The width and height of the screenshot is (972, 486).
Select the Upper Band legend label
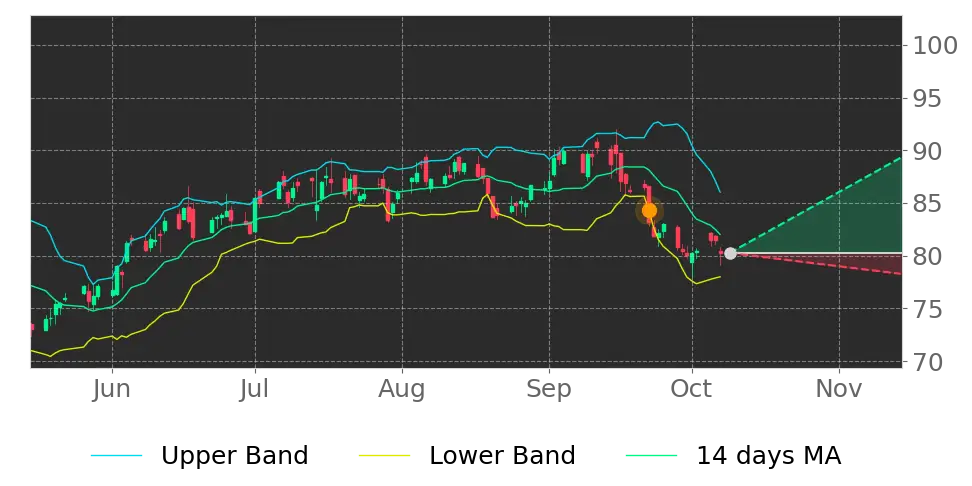point(234,456)
